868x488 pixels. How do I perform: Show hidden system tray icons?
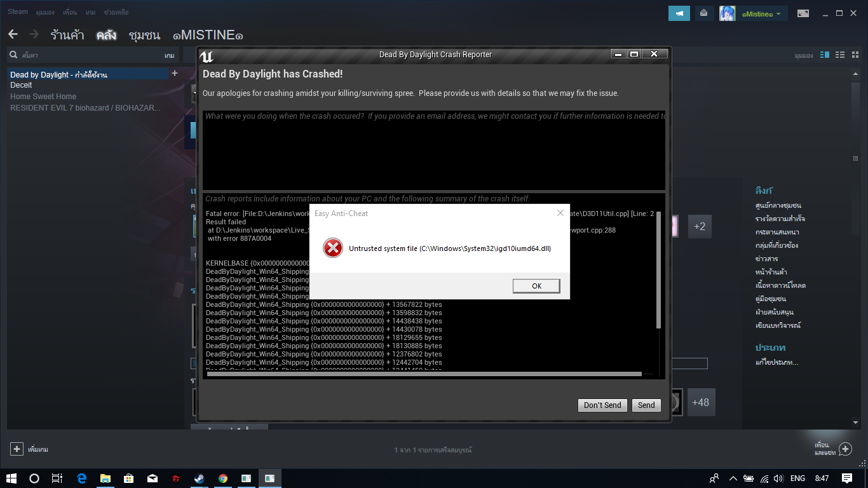coord(733,478)
